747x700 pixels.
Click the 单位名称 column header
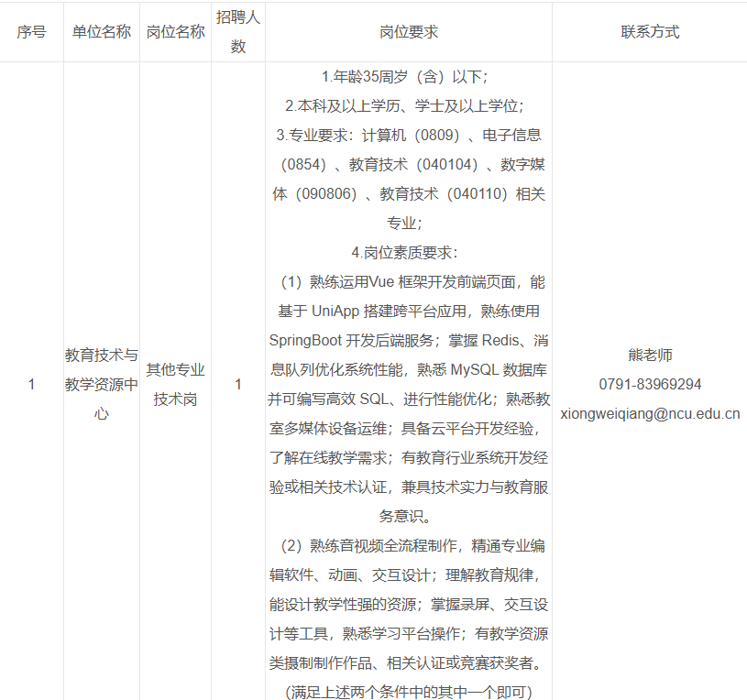coord(101,31)
